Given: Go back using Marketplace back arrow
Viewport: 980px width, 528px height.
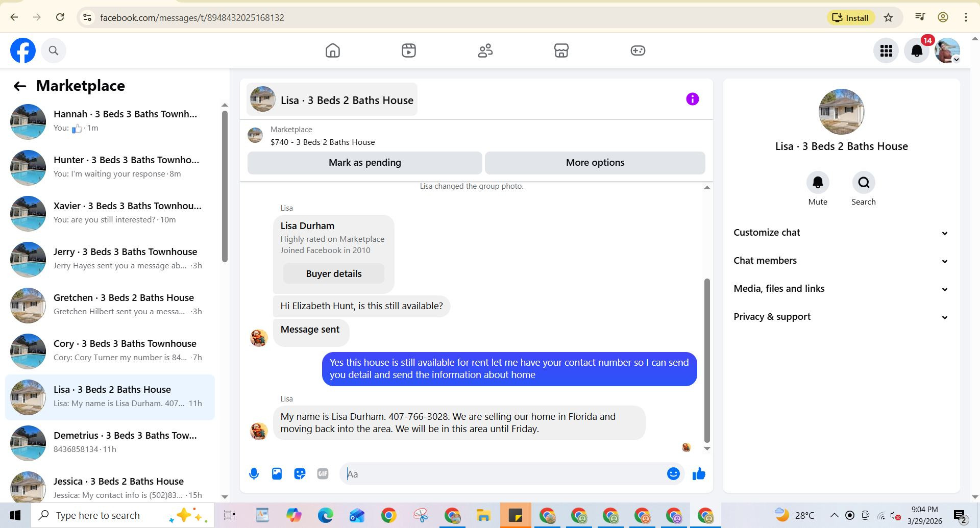Looking at the screenshot, I should tap(20, 86).
